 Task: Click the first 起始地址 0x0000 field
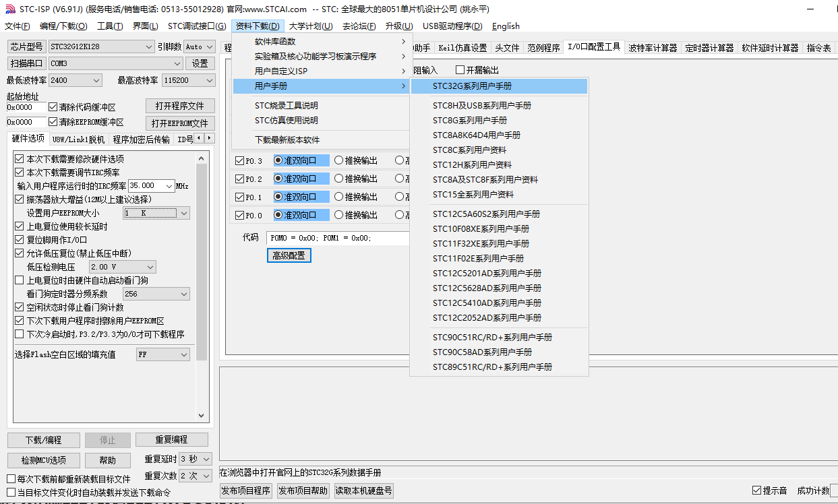[26, 107]
